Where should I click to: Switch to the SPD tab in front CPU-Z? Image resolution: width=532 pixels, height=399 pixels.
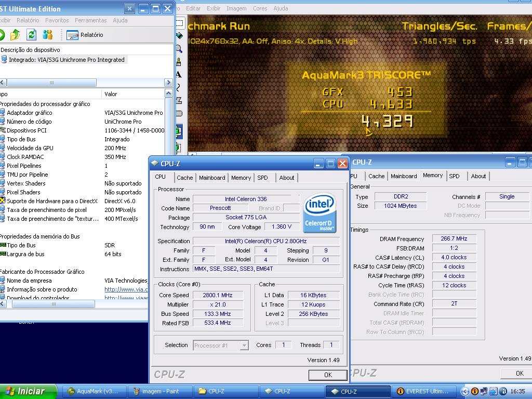click(262, 178)
